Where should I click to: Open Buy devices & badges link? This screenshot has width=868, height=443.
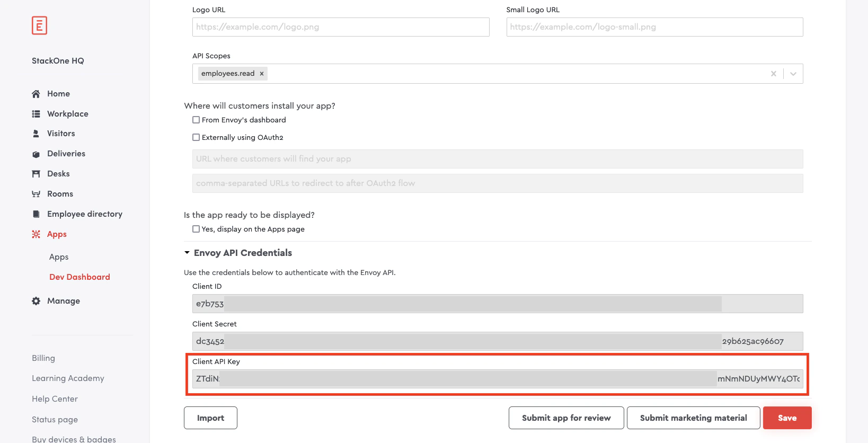pos(74,439)
